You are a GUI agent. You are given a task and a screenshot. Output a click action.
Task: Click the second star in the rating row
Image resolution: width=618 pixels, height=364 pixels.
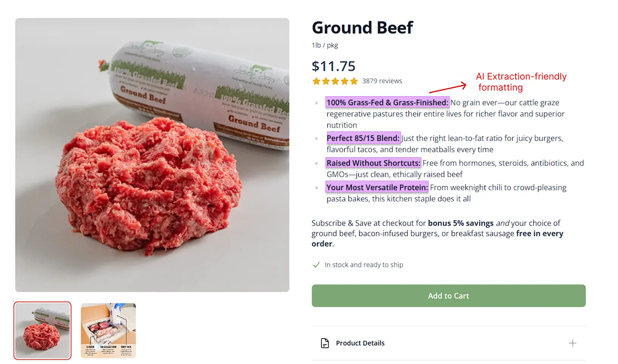[326, 81]
